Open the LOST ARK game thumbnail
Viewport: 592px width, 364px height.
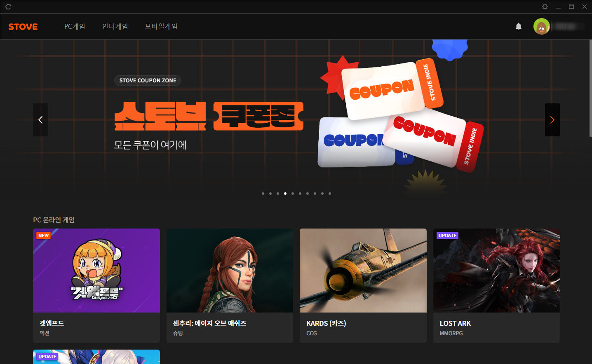(x=496, y=271)
